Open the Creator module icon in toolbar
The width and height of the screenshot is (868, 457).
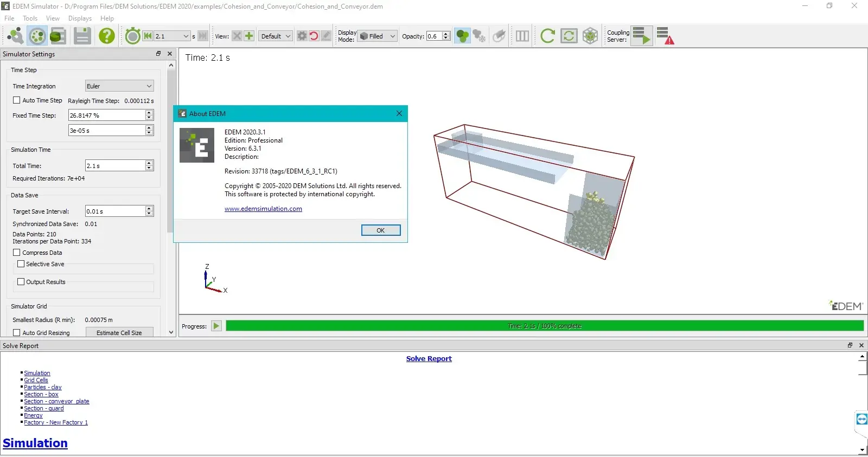(15, 36)
